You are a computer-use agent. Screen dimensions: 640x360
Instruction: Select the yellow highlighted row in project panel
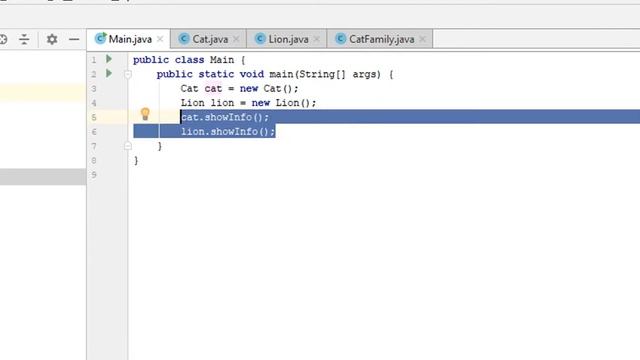[43, 92]
